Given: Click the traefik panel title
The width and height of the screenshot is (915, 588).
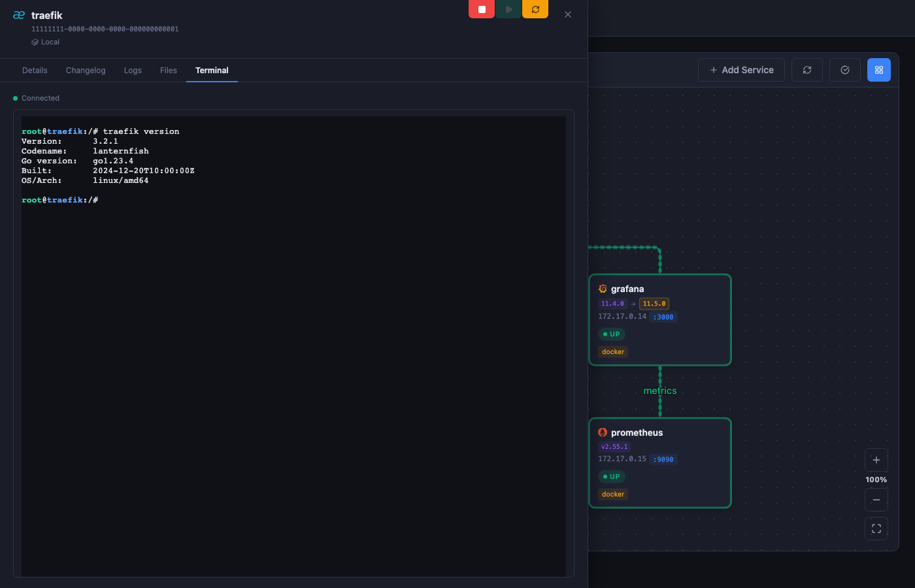Looking at the screenshot, I should coord(47,15).
